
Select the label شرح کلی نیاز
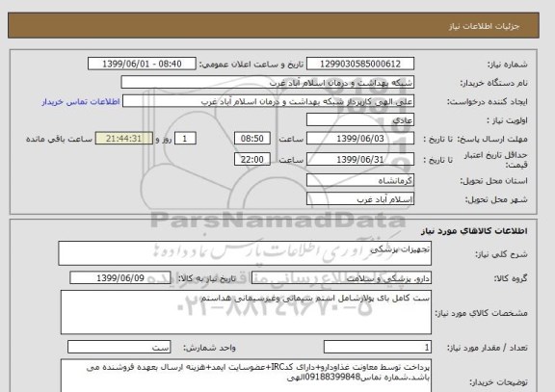point(501,254)
